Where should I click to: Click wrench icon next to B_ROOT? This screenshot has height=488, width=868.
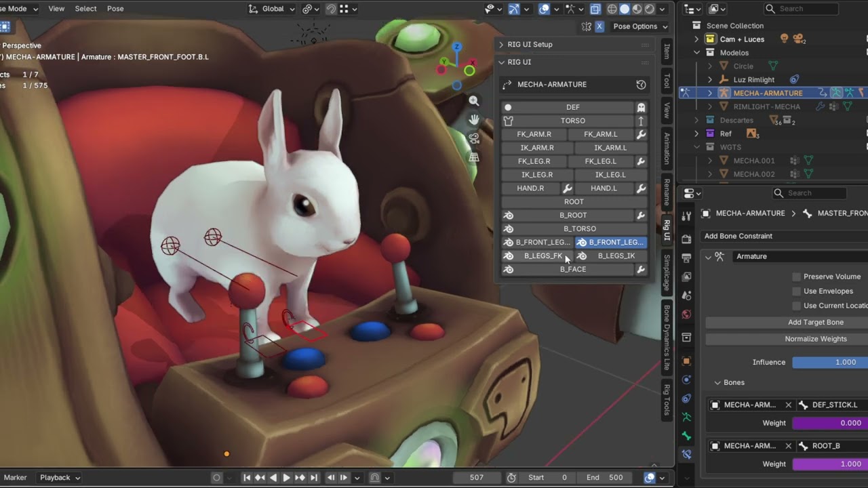tap(641, 216)
